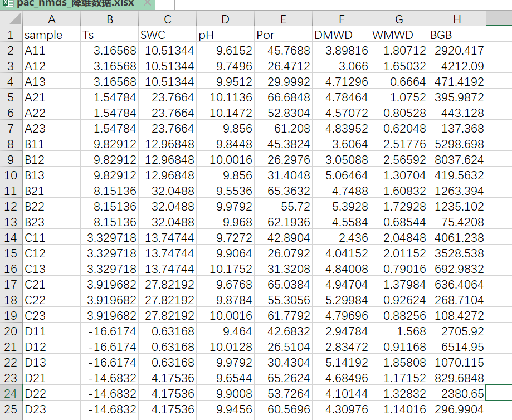
Task: Click the 'Por' header cell
Action: click(x=283, y=35)
